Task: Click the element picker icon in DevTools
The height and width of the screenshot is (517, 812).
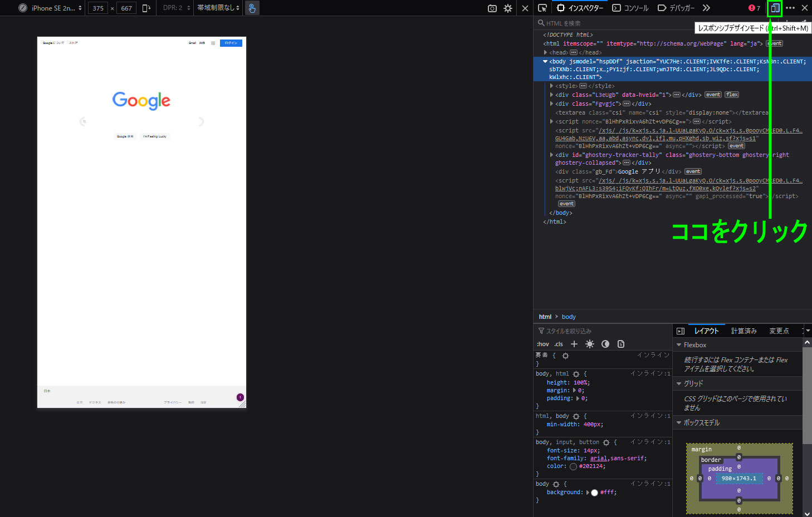Action: [x=542, y=8]
